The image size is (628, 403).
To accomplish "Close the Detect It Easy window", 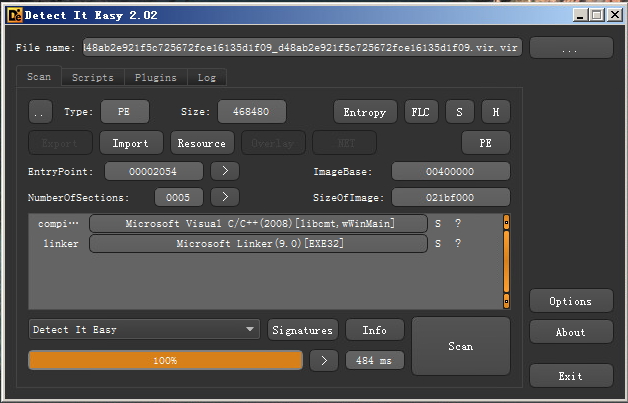I will (x=614, y=15).
